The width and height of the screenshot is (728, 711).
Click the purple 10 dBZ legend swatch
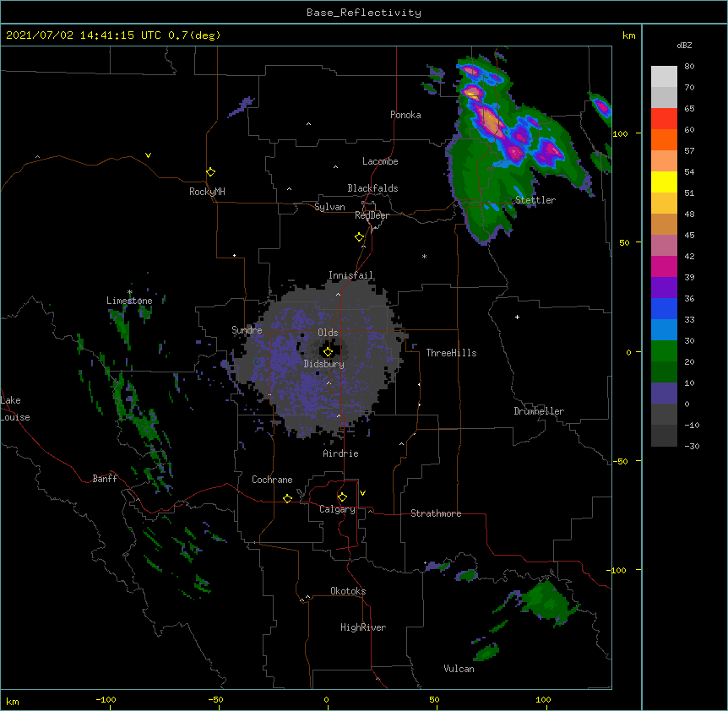coord(664,393)
